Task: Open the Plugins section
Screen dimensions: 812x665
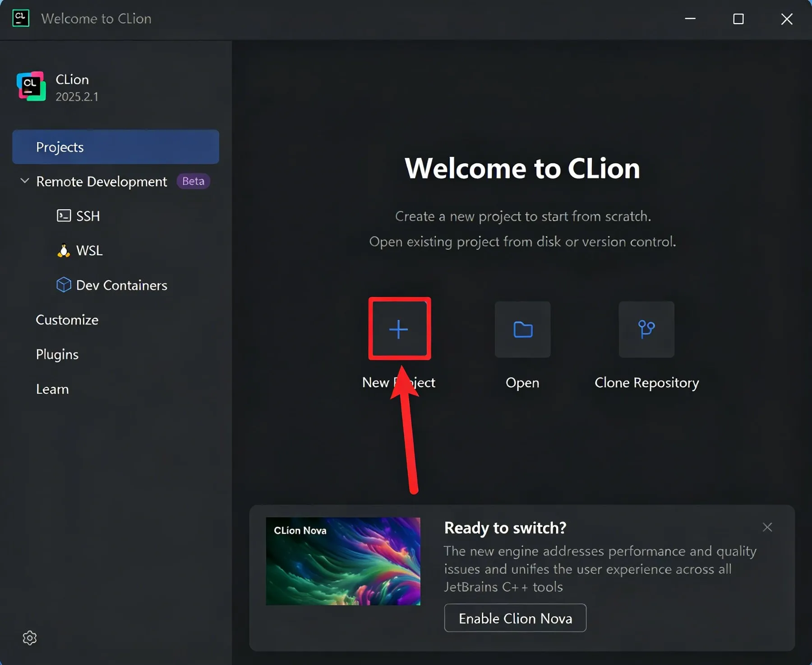Action: coord(57,354)
